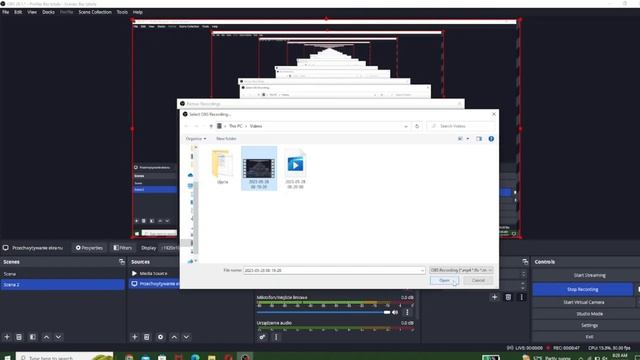Move scene down arrow in Scenes panel

58,337
